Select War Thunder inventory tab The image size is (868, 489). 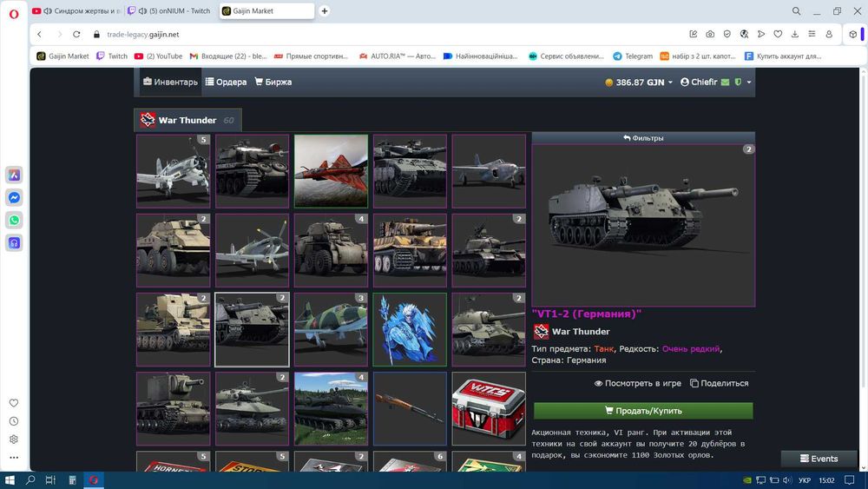[187, 120]
